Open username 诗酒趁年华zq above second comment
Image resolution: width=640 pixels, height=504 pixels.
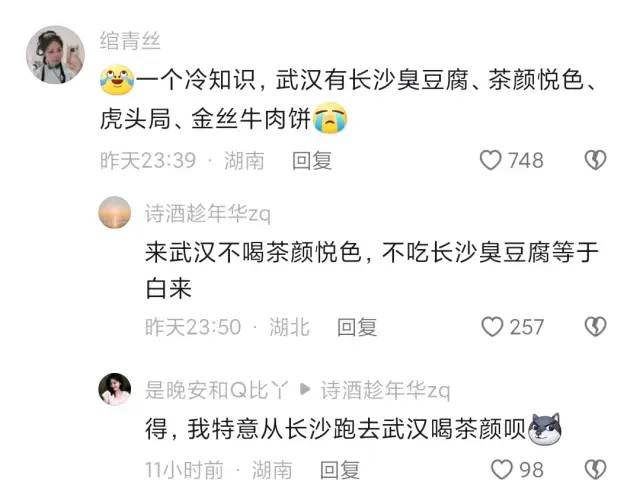(x=208, y=213)
